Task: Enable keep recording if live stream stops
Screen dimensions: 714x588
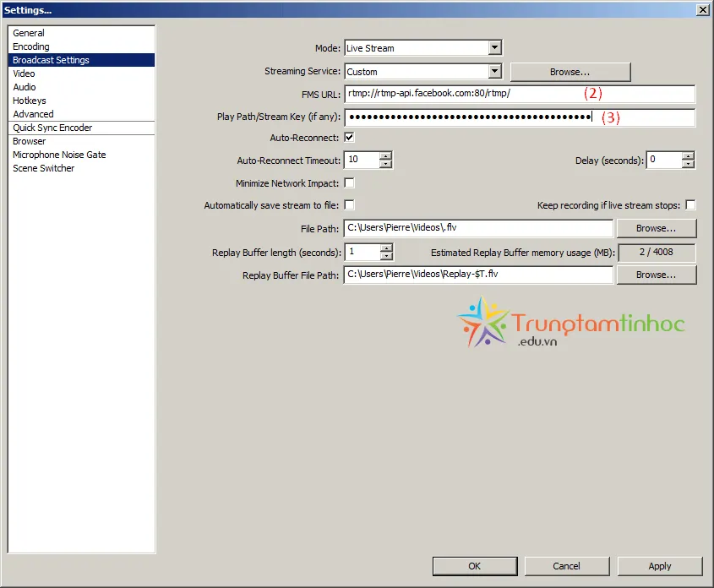Action: (690, 204)
